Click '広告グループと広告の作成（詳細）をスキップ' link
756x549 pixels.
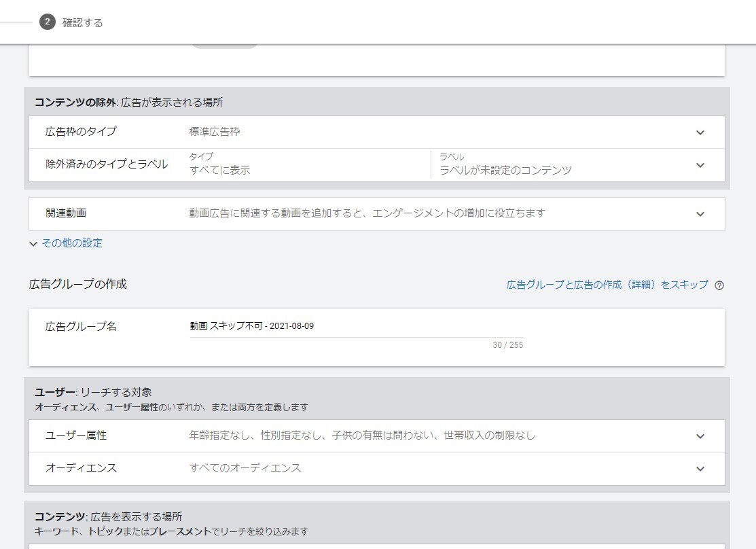coord(607,285)
